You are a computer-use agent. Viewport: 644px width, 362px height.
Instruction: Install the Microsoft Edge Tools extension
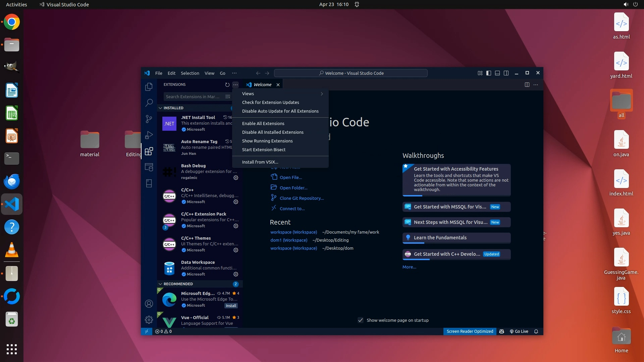(x=231, y=306)
